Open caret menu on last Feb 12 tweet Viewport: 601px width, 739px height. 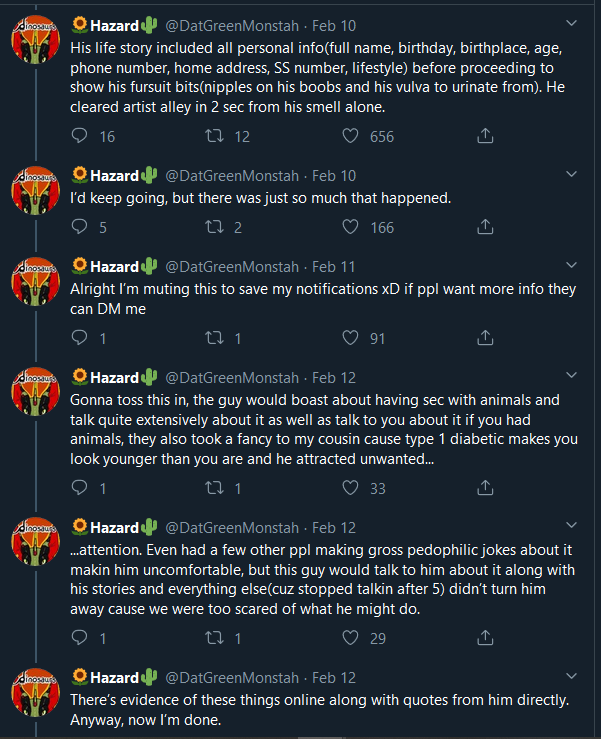point(571,676)
